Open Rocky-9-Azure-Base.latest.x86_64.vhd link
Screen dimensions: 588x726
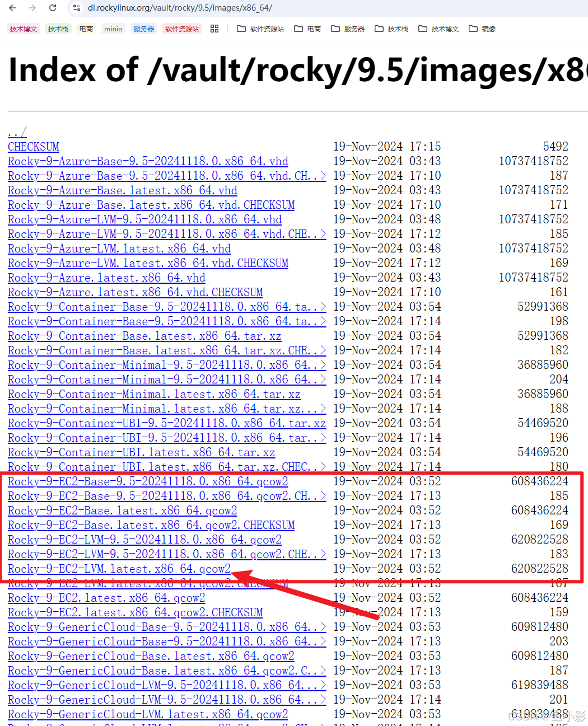coord(123,190)
